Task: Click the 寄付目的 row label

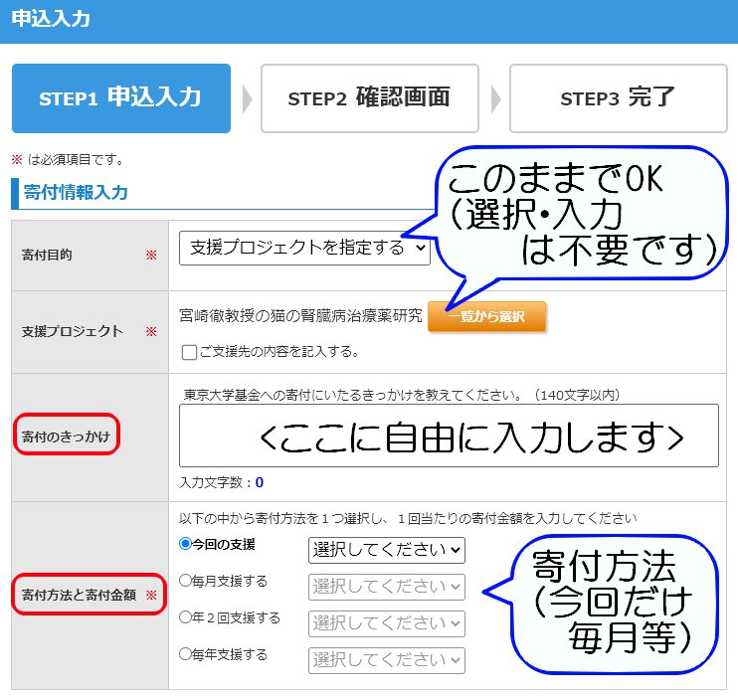Action: [x=47, y=255]
